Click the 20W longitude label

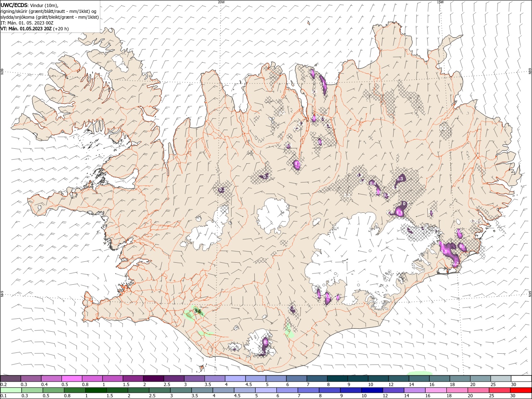pos(221,2)
